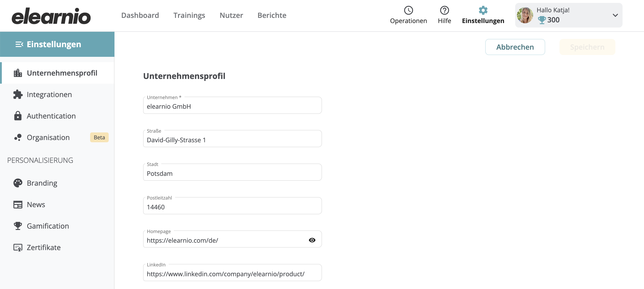Click the Unternehmensprofil building icon

(18, 73)
